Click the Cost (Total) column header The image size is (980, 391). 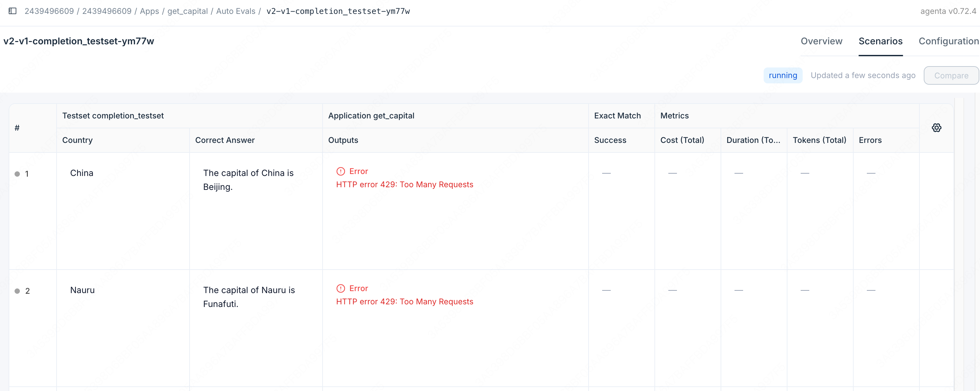pyautogui.click(x=682, y=140)
